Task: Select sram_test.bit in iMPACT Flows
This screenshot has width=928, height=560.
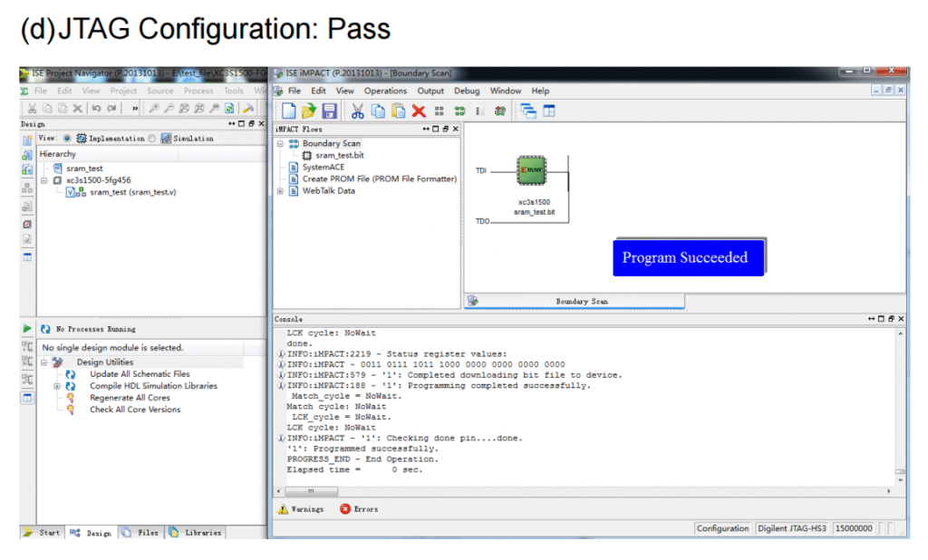Action: [340, 156]
